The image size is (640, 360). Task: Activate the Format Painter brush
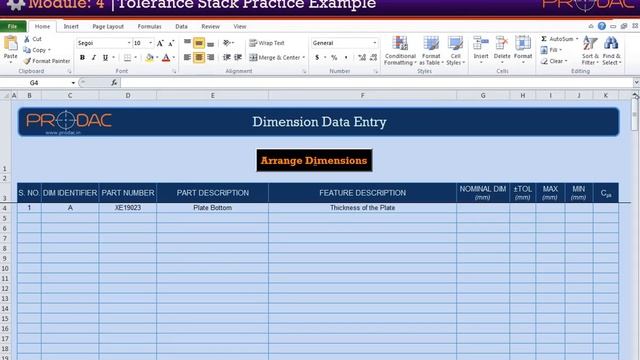coord(27,61)
